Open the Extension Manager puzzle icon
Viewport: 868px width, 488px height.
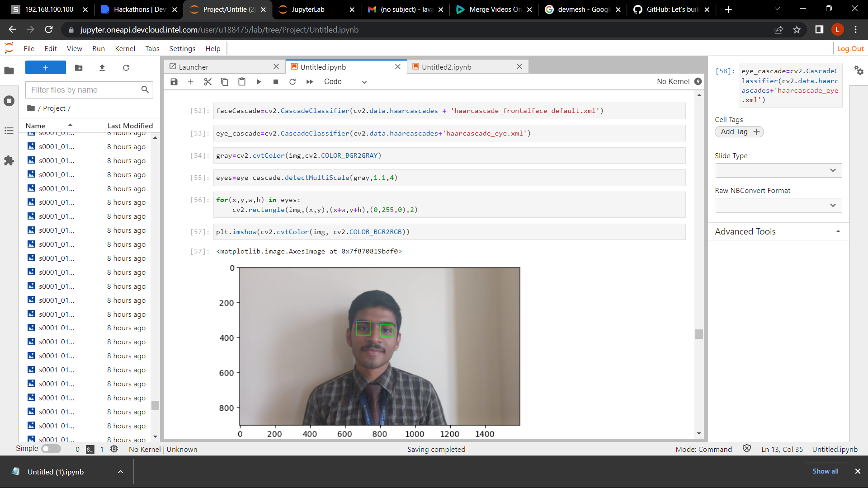[9, 161]
